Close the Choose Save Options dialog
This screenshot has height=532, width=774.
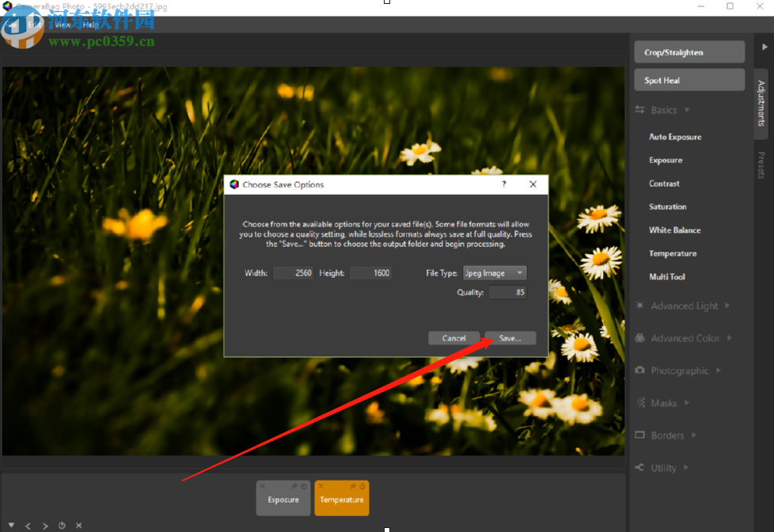click(533, 184)
